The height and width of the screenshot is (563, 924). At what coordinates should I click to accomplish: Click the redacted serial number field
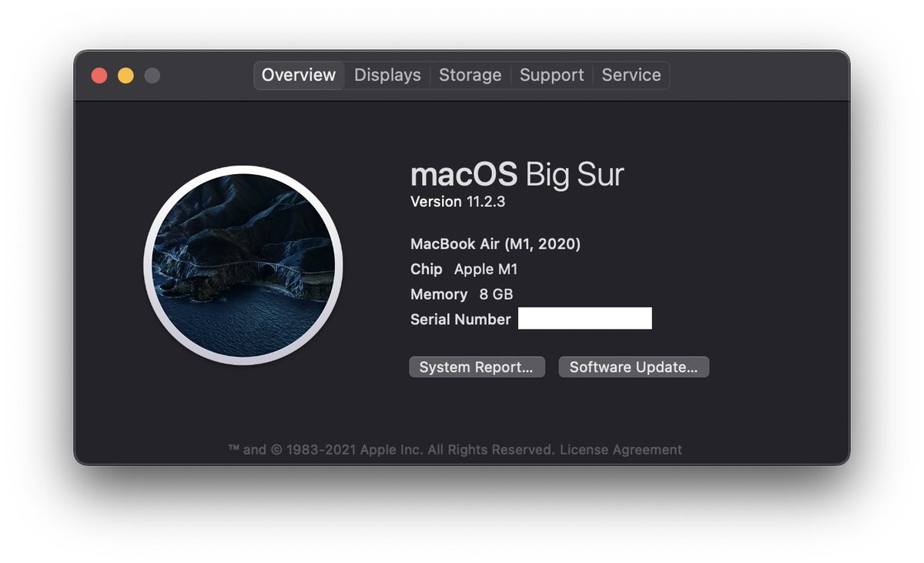coord(585,318)
